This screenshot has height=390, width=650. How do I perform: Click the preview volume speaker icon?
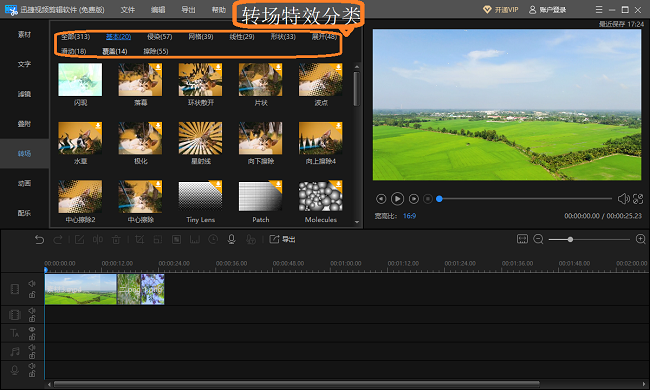point(623,199)
